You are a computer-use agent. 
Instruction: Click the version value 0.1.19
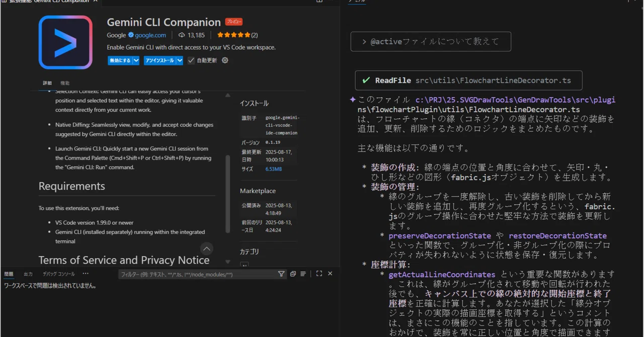(x=272, y=143)
